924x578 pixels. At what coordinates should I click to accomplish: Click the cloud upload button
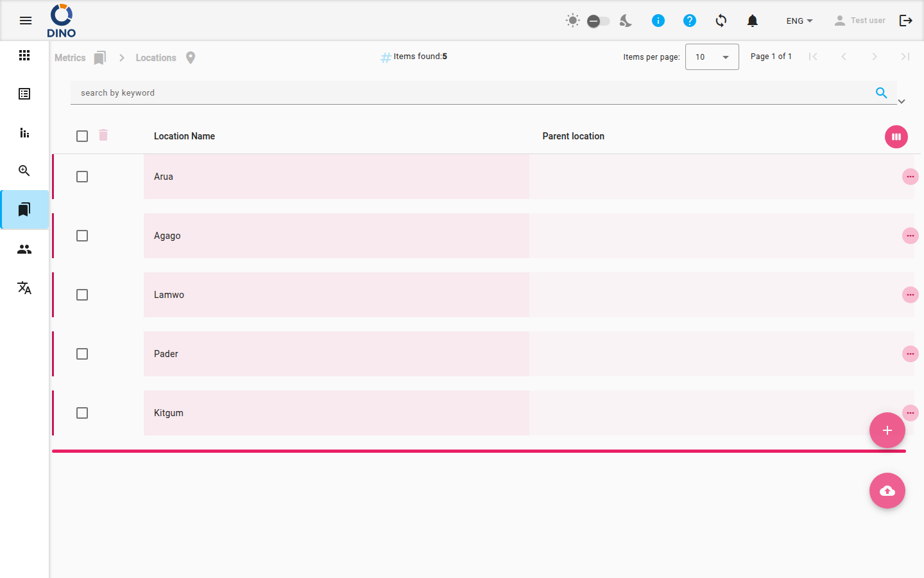(x=887, y=491)
